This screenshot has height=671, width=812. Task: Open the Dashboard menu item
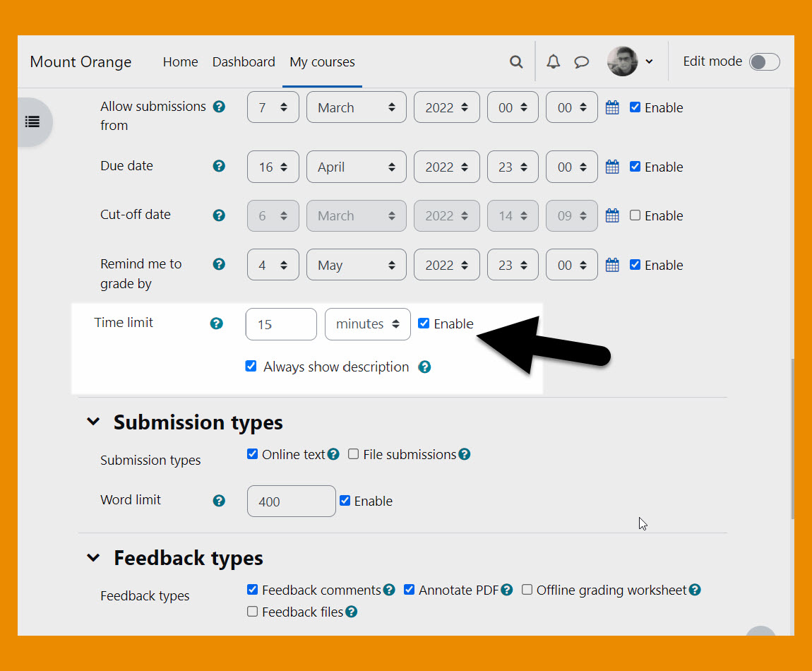pos(244,62)
